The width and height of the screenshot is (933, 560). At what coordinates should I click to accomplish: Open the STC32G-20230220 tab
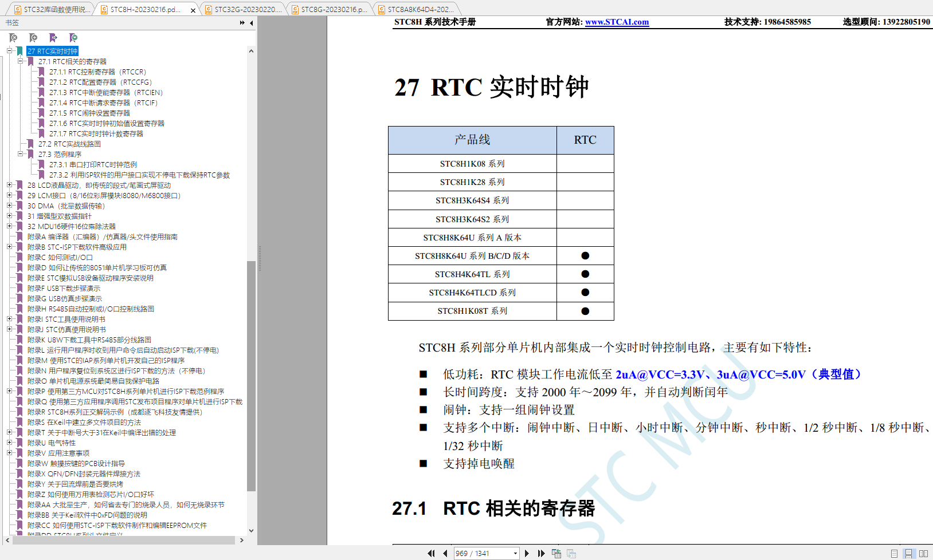(x=243, y=9)
